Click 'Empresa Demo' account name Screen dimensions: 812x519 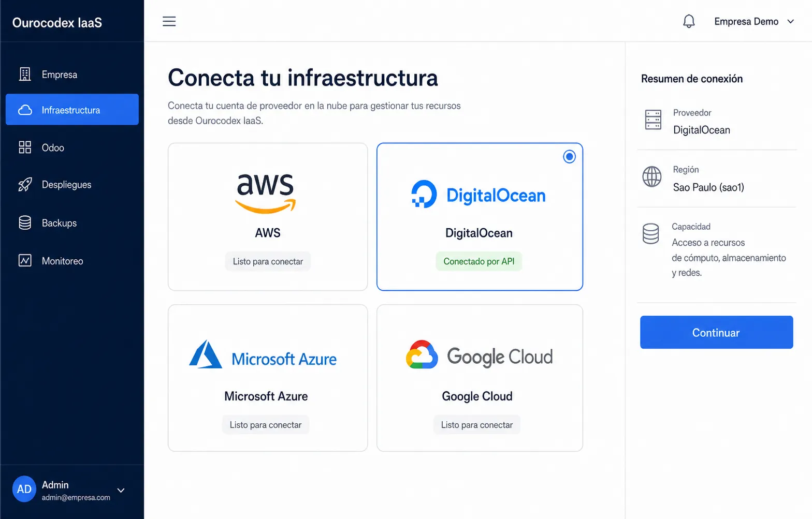pyautogui.click(x=746, y=21)
